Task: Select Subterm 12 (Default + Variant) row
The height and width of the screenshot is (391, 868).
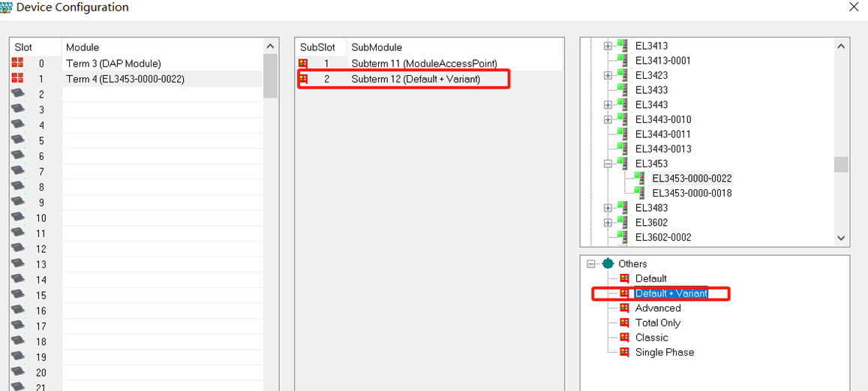Action: pos(429,79)
